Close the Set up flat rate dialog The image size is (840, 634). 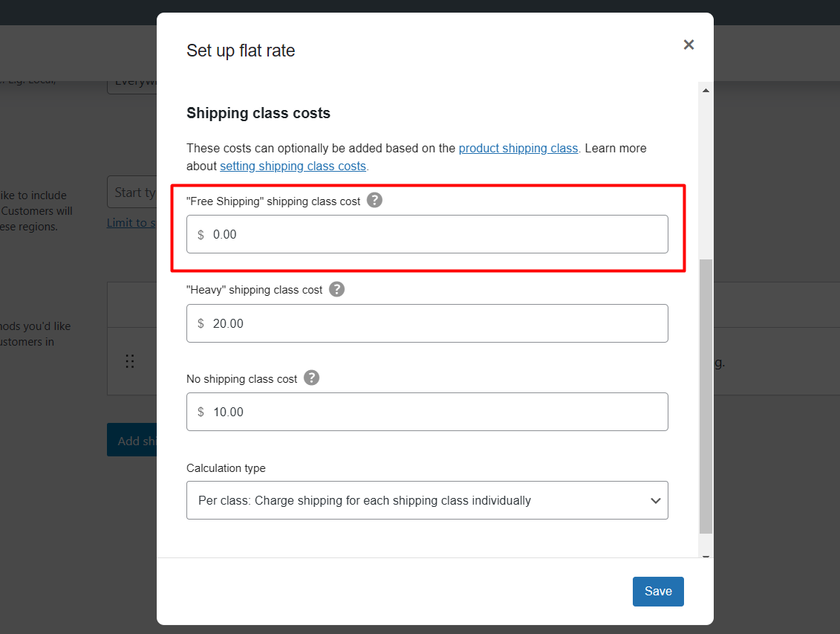coord(688,45)
